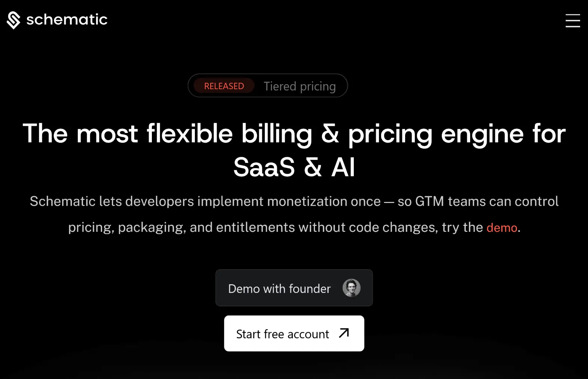Viewport: 588px width, 379px height.
Task: Click 'engine' in the main headline
Action: point(482,134)
